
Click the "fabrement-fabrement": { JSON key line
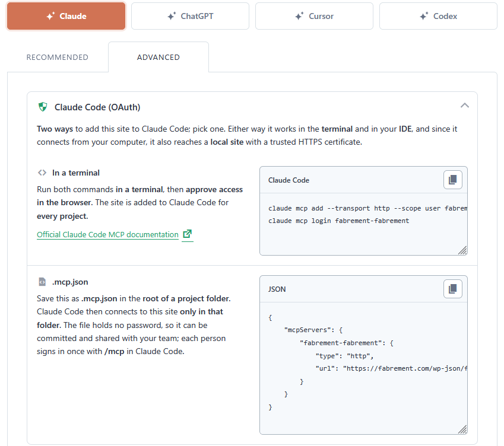[347, 343]
